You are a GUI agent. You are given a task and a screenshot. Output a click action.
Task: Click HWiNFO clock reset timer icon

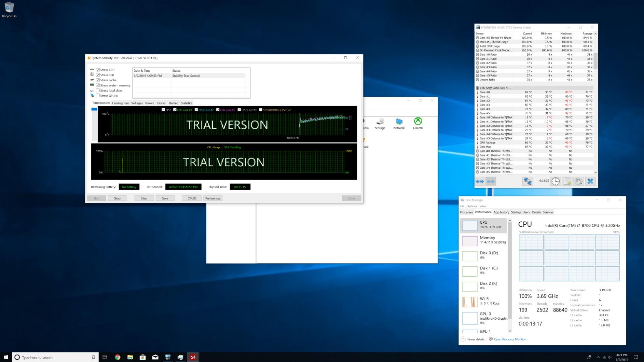(556, 181)
